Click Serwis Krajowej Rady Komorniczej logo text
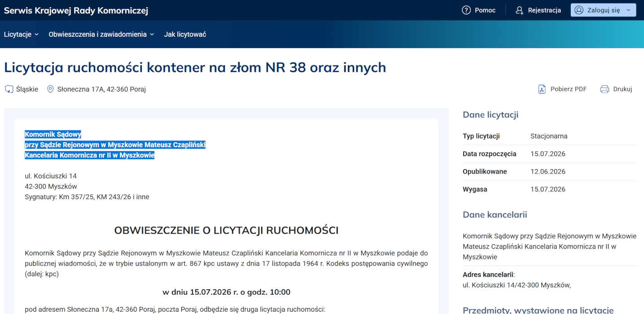 (76, 10)
